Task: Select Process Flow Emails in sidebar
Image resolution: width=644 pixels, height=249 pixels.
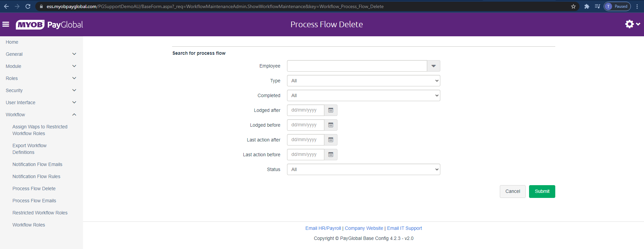Action: 34,201
